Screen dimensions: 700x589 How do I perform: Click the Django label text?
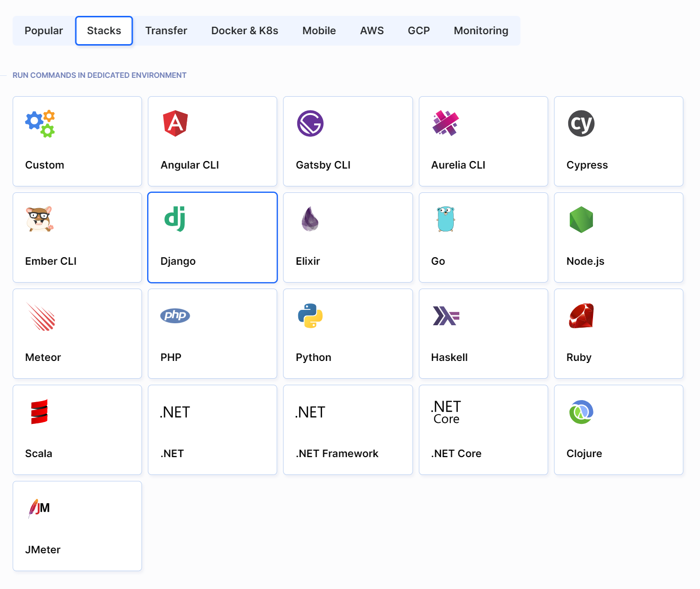pos(178,261)
